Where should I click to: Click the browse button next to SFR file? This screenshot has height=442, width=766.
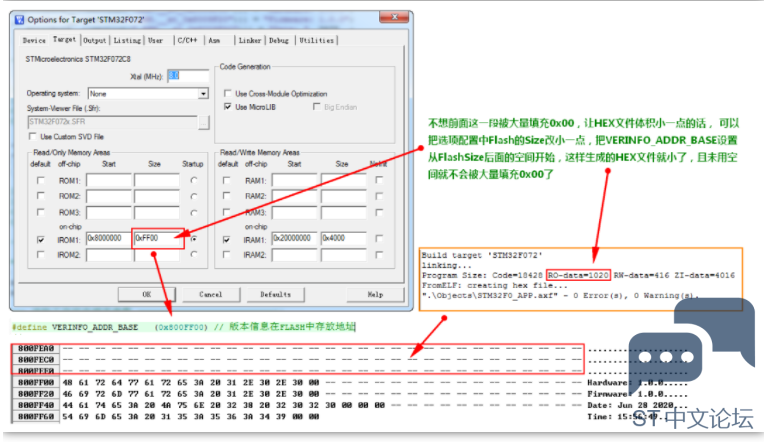click(x=204, y=122)
